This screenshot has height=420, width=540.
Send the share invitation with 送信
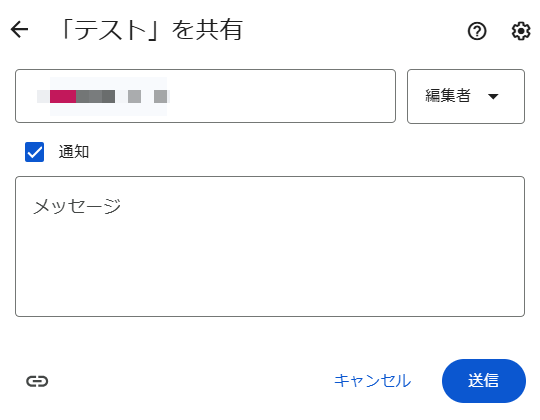click(x=484, y=381)
